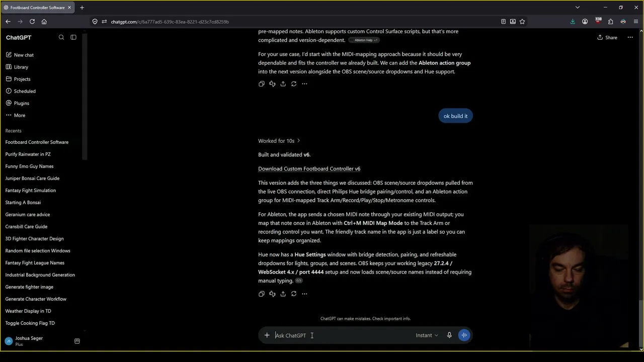
Task: Bookmark this page with the star icon
Action: coord(522,22)
